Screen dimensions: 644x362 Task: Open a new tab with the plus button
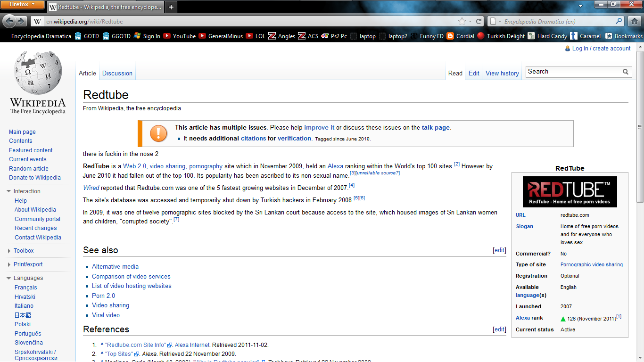pos(171,7)
